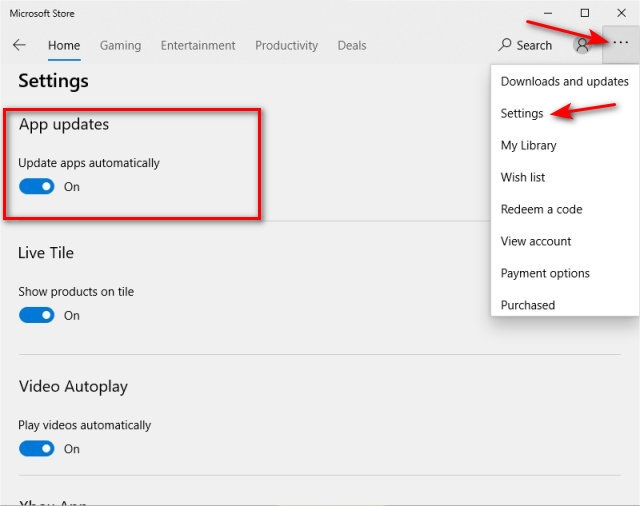The width and height of the screenshot is (640, 506).
Task: Select Redeem a code menu entry
Action: click(564, 209)
